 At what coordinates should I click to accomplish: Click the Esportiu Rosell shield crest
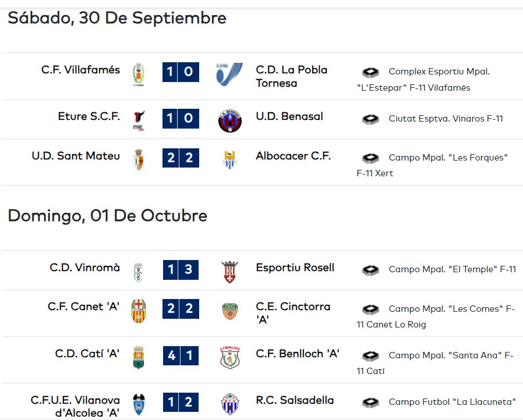click(x=230, y=272)
